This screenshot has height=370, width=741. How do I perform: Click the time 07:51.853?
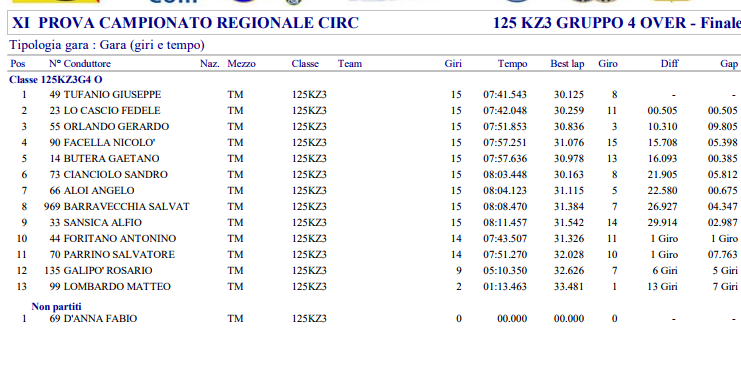505,127
